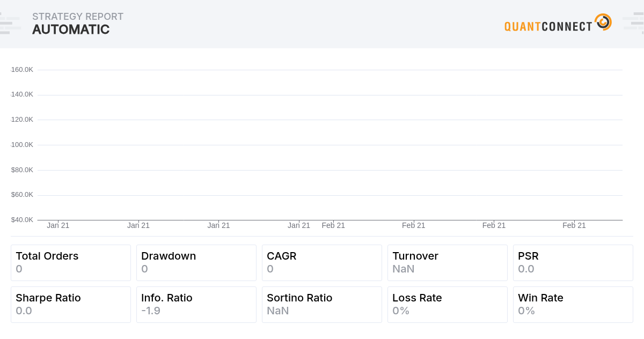Click the QuantConnect wordmark text
The height and width of the screenshot is (339, 644).
(548, 26)
